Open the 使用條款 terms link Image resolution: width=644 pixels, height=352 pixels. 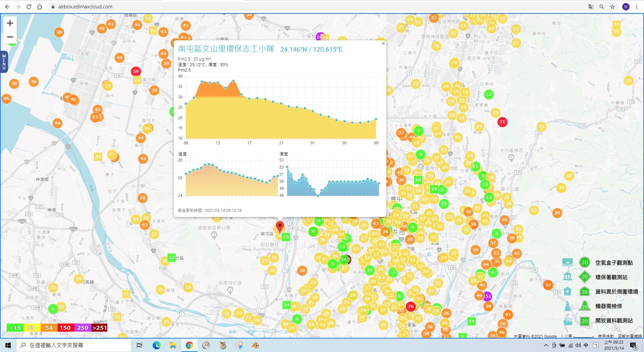click(605, 336)
